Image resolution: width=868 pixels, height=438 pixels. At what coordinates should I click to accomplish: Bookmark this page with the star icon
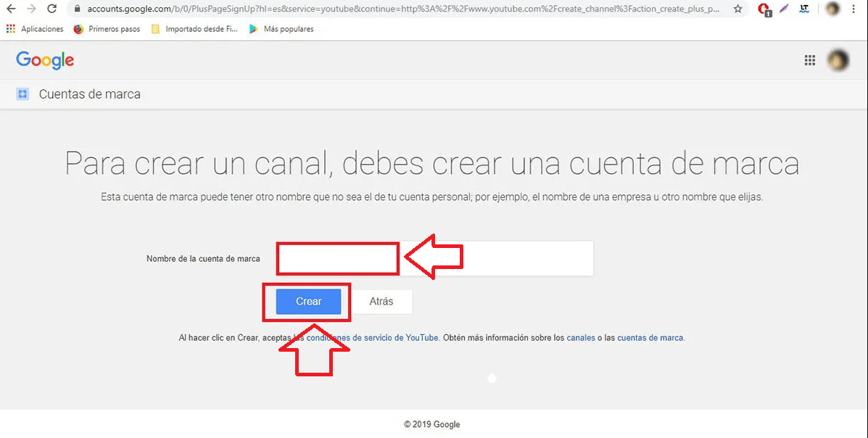point(738,9)
